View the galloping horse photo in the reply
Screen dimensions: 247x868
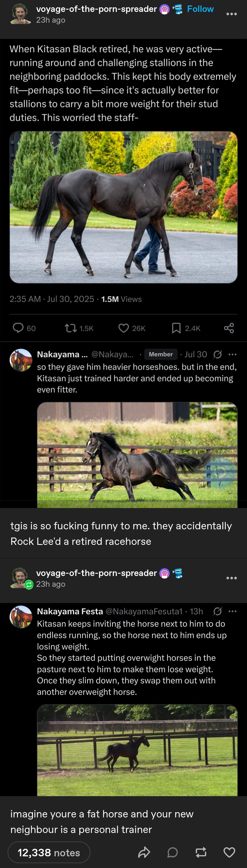(x=137, y=454)
